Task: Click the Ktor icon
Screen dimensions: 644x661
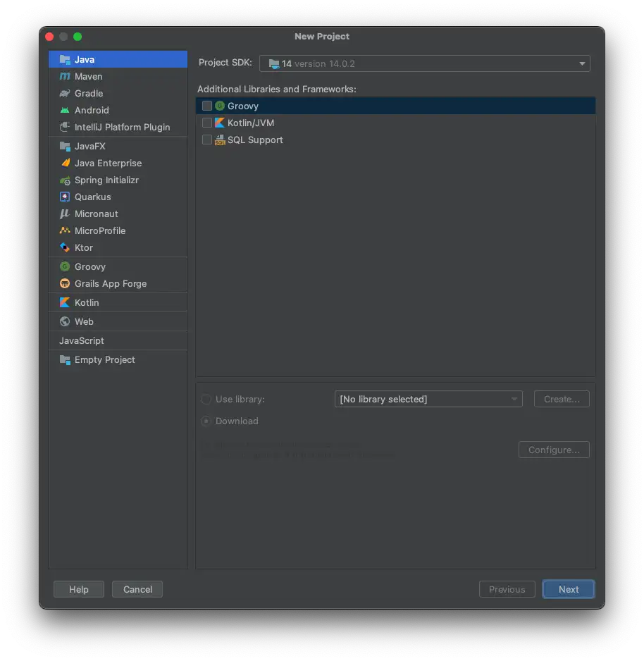Action: (x=65, y=247)
